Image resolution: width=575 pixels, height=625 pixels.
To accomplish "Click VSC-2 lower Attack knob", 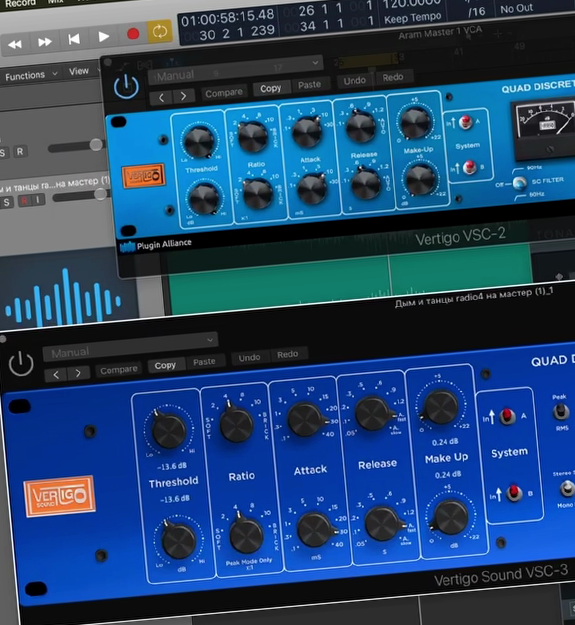I will (x=312, y=189).
